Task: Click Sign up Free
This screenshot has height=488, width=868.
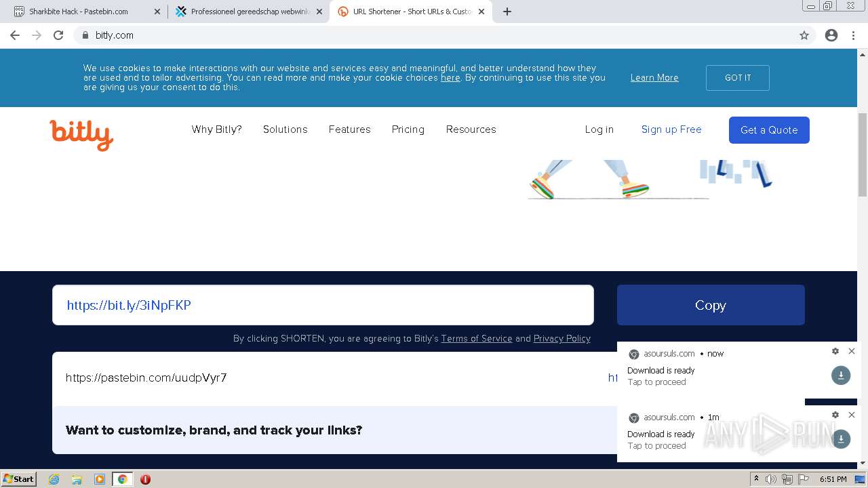Action: (x=671, y=129)
